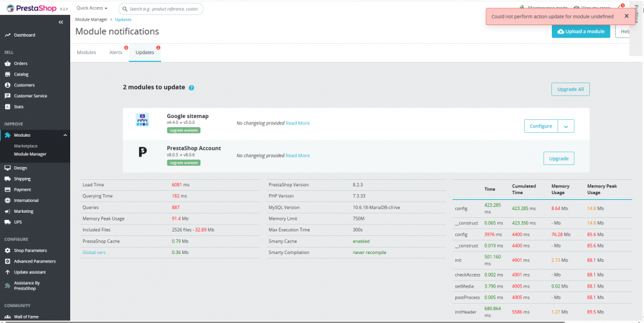The image size is (644, 323).
Task: Open the Quick Access dropdown
Action: [x=91, y=8]
